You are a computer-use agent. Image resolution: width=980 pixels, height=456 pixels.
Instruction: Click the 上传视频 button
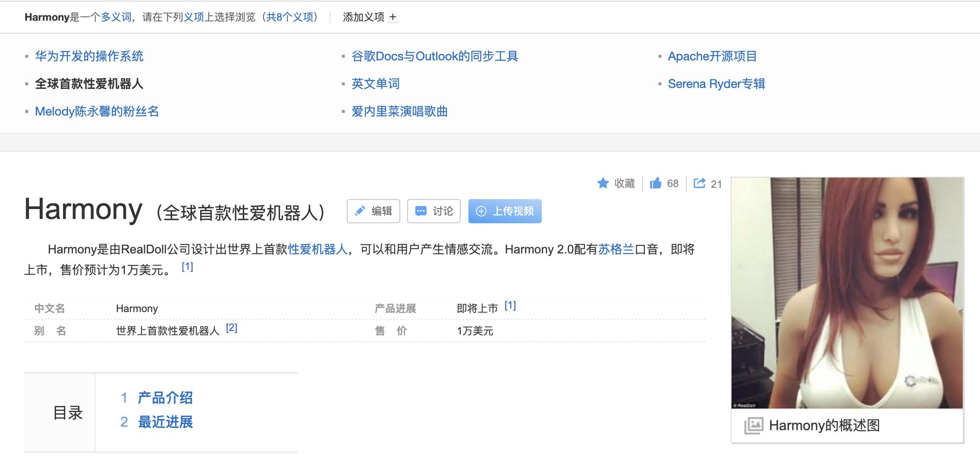tap(505, 211)
